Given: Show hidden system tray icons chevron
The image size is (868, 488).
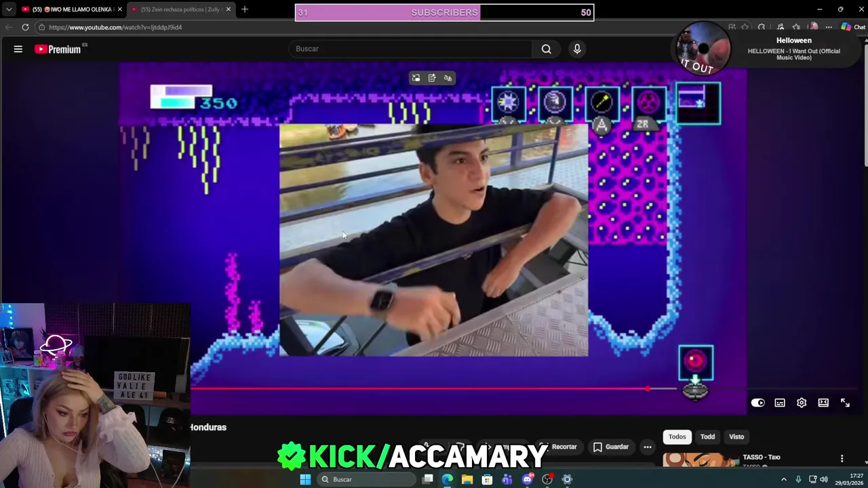Looking at the screenshot, I should tap(784, 479).
